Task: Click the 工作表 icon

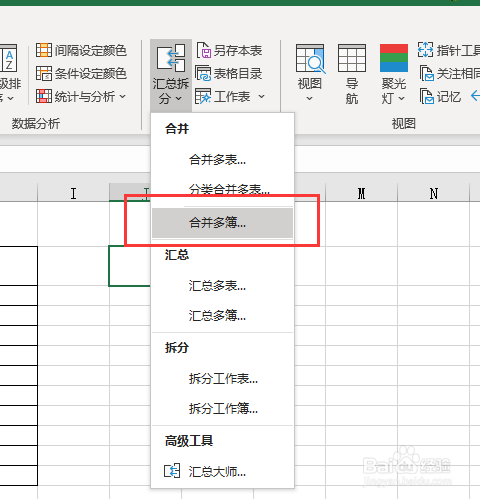Action: pos(203,96)
